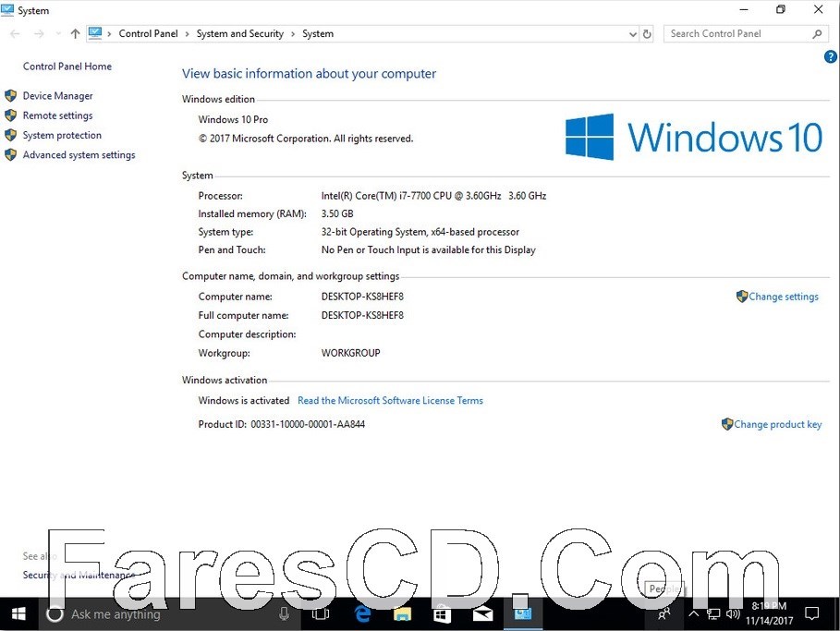Click the Device Manager shield icon
The height and width of the screenshot is (631, 840).
coord(11,96)
